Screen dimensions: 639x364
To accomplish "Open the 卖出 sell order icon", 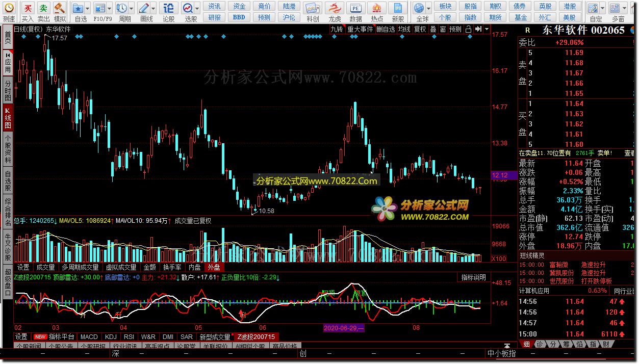I will pyautogui.click(x=44, y=8).
